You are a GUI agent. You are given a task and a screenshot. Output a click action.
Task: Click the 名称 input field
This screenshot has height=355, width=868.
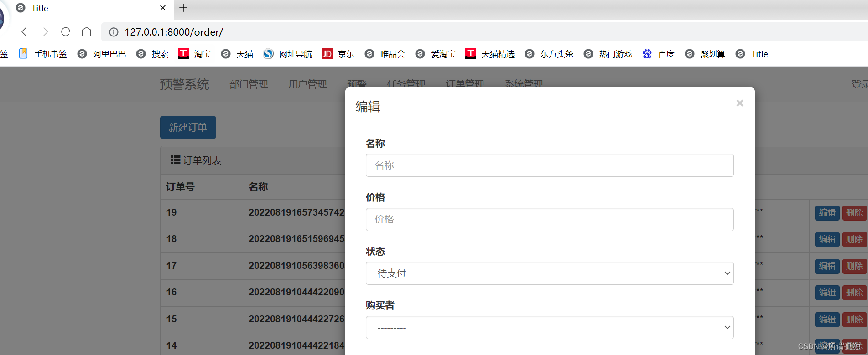point(550,165)
